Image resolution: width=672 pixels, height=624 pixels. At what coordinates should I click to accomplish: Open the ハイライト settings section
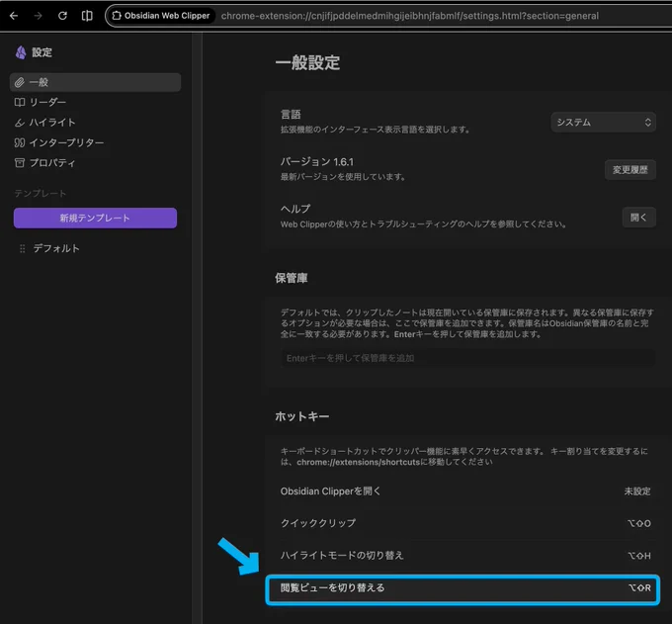pos(95,123)
